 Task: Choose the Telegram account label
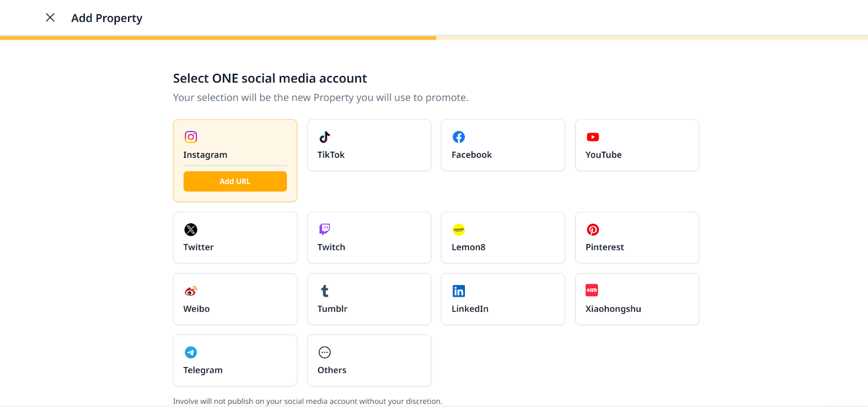point(203,370)
